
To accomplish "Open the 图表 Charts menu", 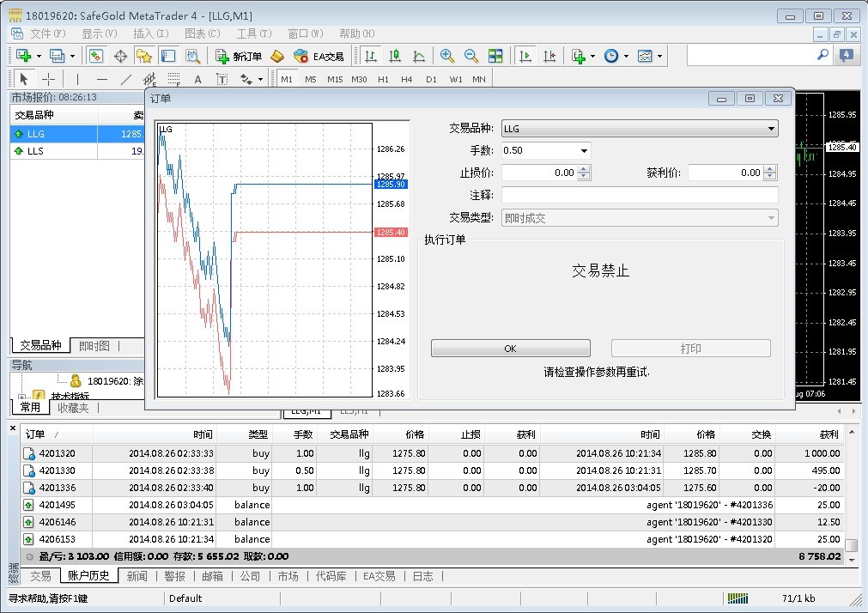I will [x=202, y=33].
